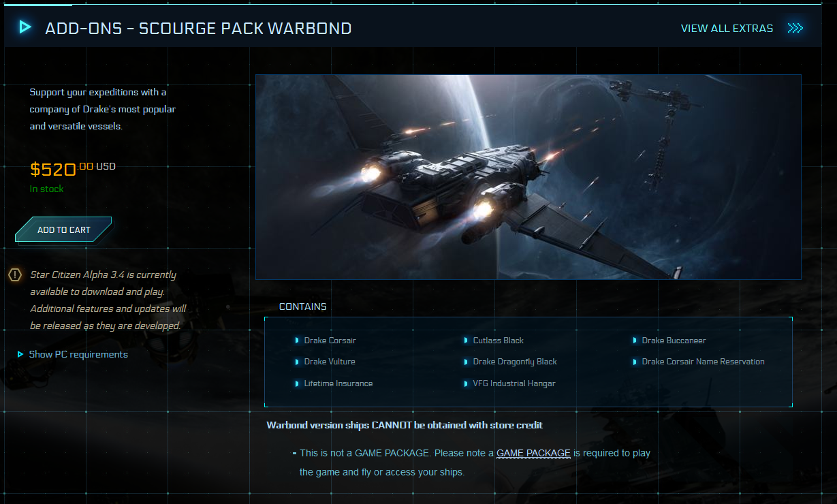Add the Scourge Pack to cart

tap(63, 230)
